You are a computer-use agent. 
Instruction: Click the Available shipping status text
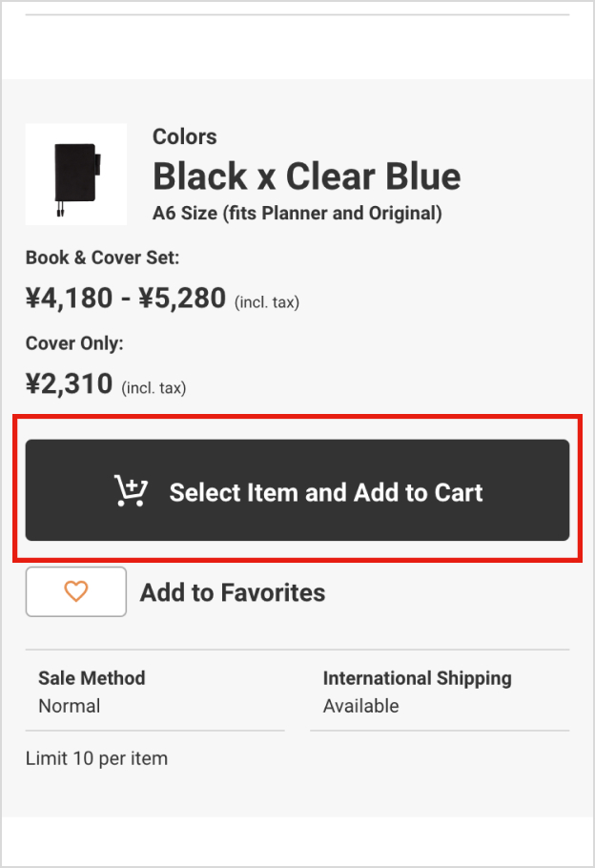(360, 706)
